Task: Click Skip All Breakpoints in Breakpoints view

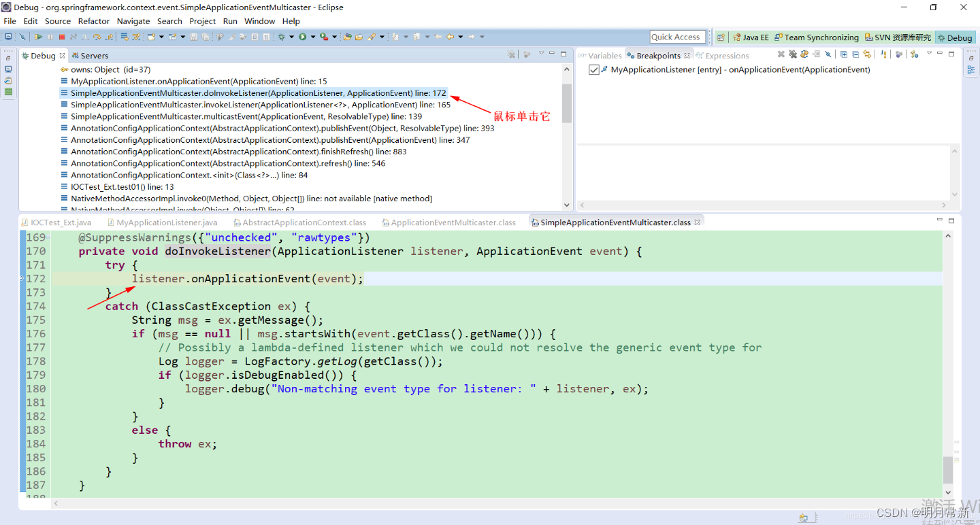Action: (828, 54)
